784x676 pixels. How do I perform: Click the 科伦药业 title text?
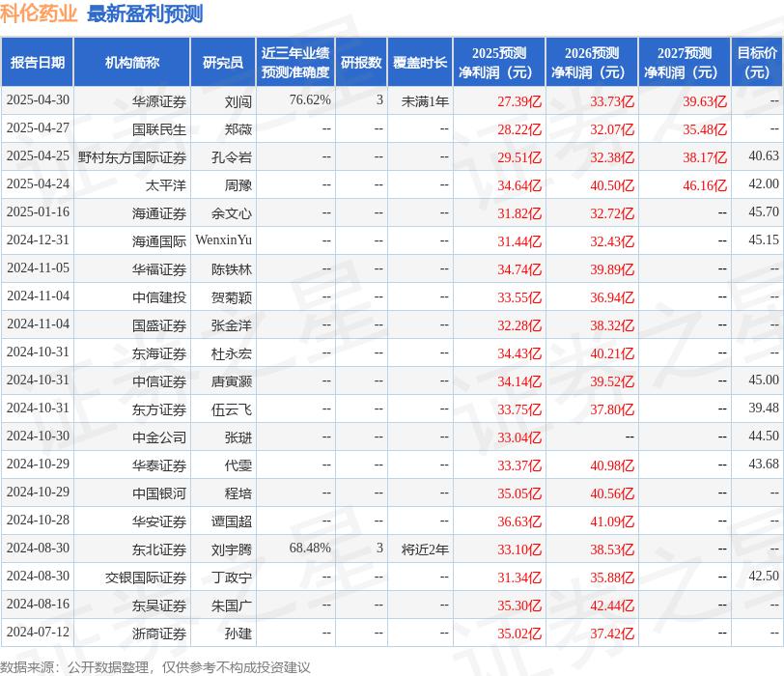pos(39,14)
